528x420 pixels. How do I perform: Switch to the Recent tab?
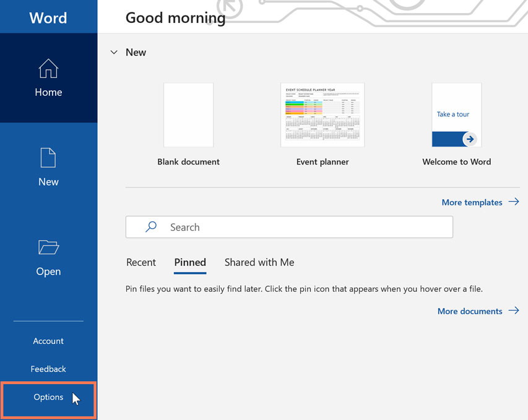[141, 262]
